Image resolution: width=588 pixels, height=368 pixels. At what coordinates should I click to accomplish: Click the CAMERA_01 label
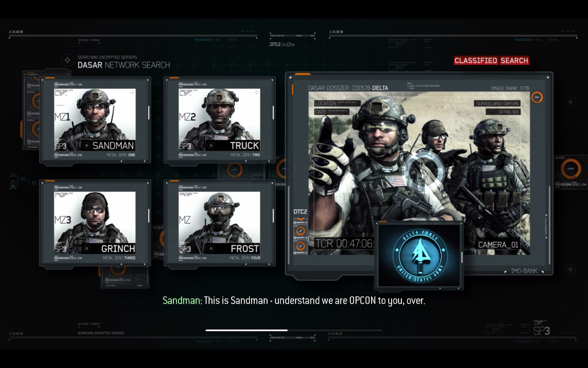coord(498,245)
